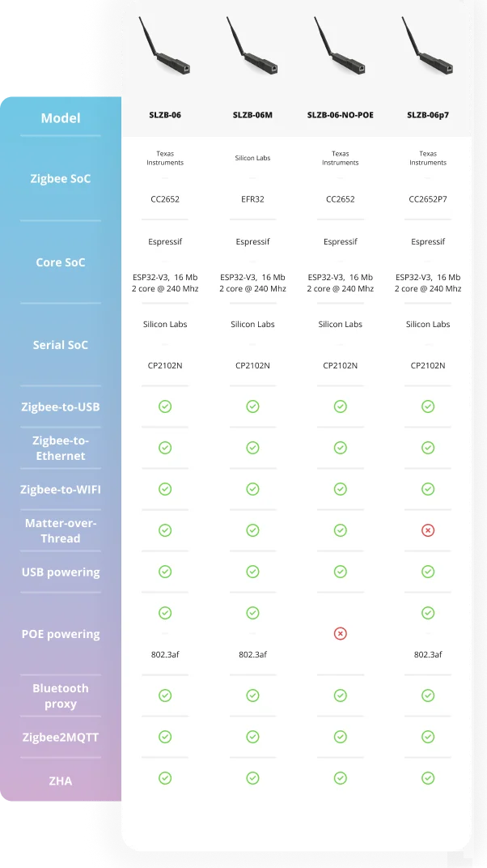Click SLZB-06p7 USB powering checkmark
Screen dimensions: 487x868
click(428, 572)
